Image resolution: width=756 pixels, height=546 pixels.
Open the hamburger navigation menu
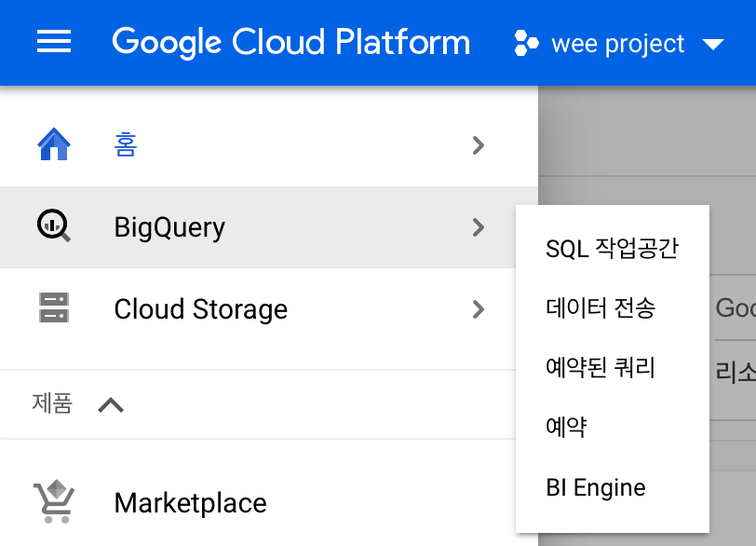54,41
